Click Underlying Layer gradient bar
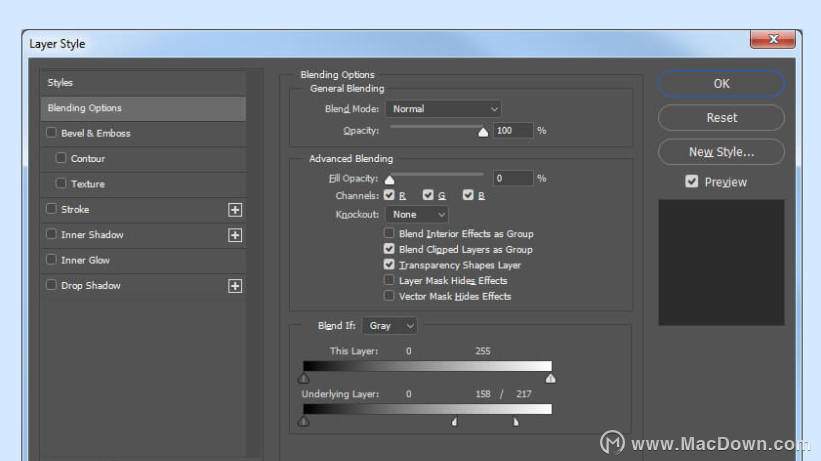 [x=427, y=409]
